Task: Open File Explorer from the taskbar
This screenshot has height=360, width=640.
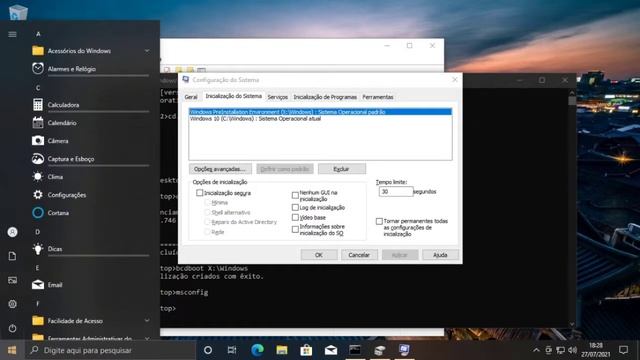Action: pyautogui.click(x=282, y=350)
